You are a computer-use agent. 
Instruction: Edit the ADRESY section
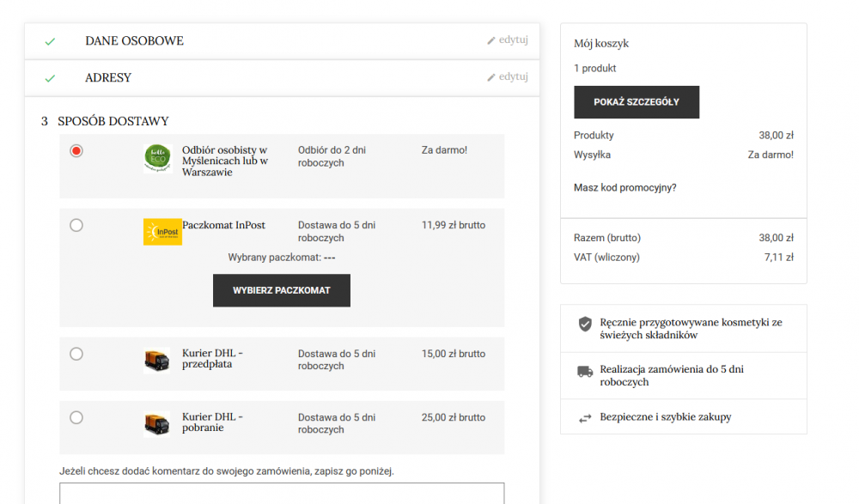point(508,76)
